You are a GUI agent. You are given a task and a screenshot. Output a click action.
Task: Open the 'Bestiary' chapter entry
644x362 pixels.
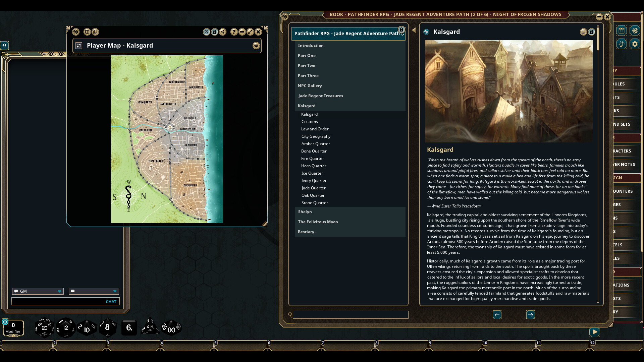tap(306, 232)
